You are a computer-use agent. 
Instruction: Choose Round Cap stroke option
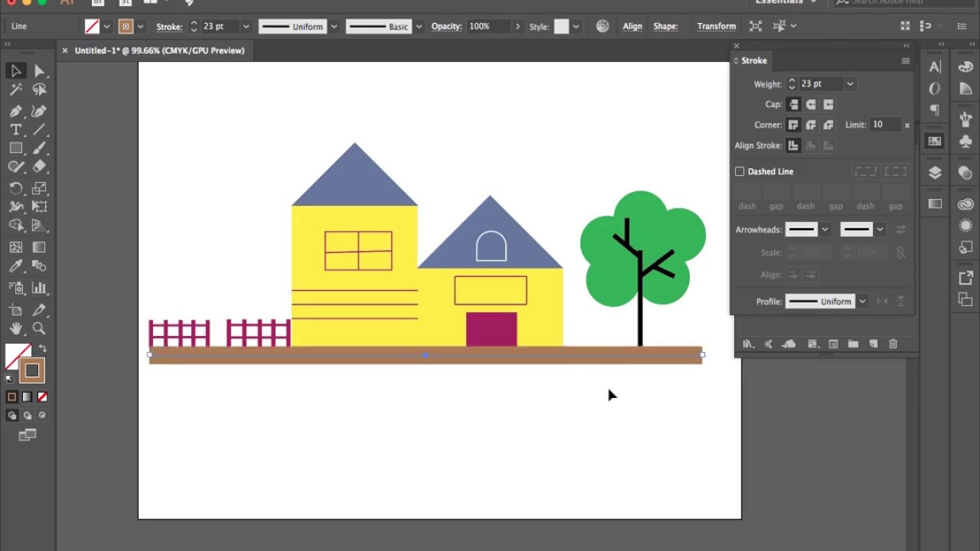[811, 104]
